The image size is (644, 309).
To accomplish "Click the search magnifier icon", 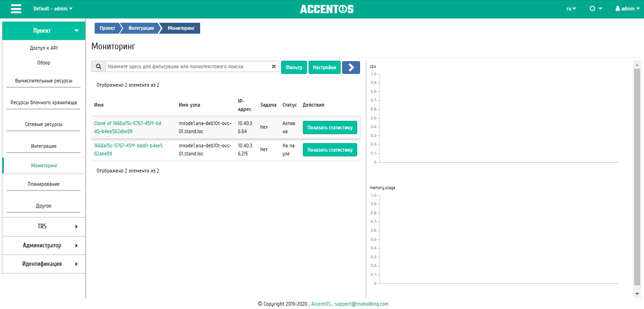I will [98, 67].
